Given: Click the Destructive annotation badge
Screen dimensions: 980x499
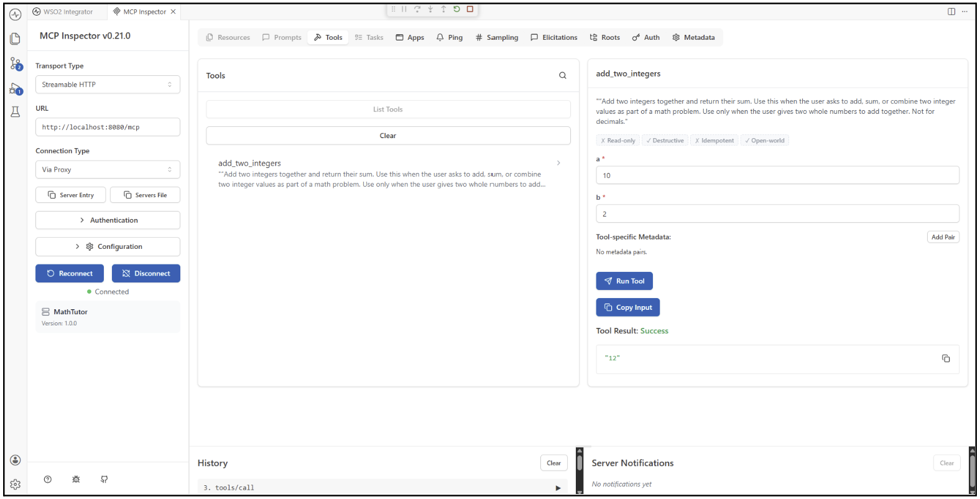Looking at the screenshot, I should point(665,141).
